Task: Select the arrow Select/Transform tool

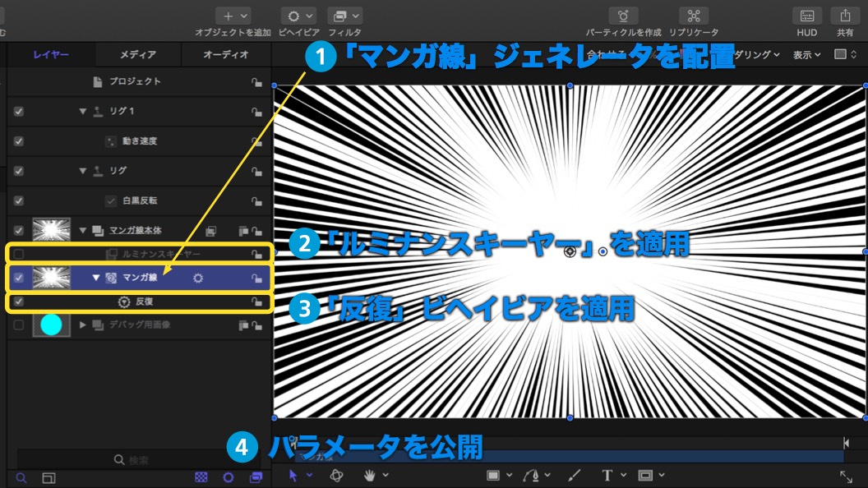Action: pyautogui.click(x=293, y=476)
